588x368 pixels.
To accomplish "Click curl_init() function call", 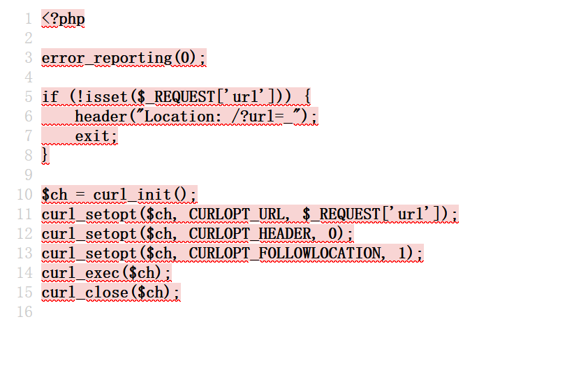I will (x=145, y=195).
